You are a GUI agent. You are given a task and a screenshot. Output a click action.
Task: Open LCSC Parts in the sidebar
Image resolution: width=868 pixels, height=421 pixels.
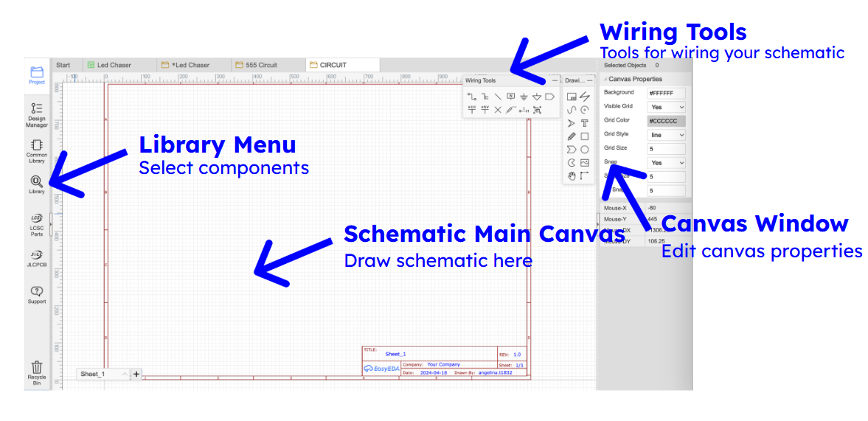point(37,223)
